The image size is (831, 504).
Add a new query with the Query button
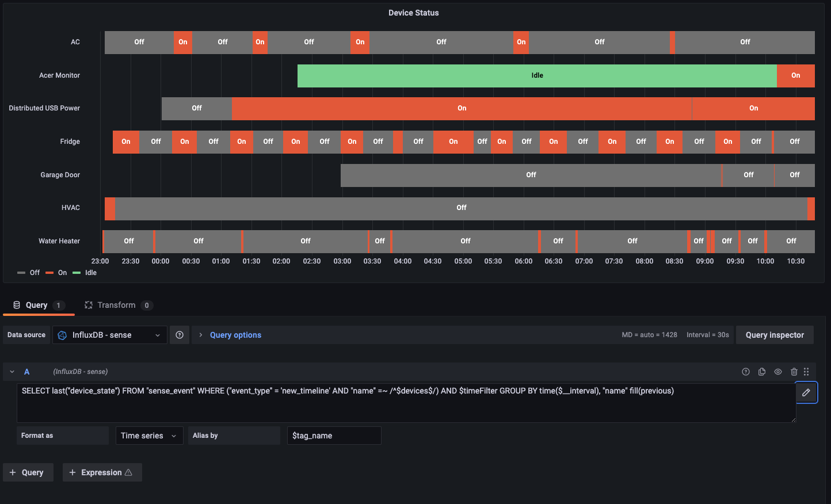pyautogui.click(x=28, y=472)
